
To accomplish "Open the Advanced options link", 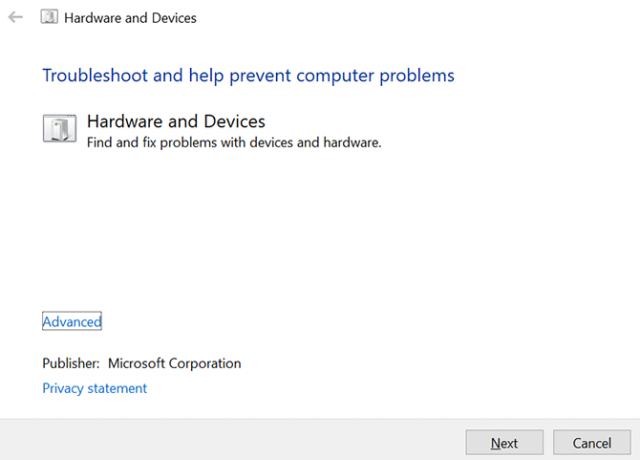I will click(72, 321).
